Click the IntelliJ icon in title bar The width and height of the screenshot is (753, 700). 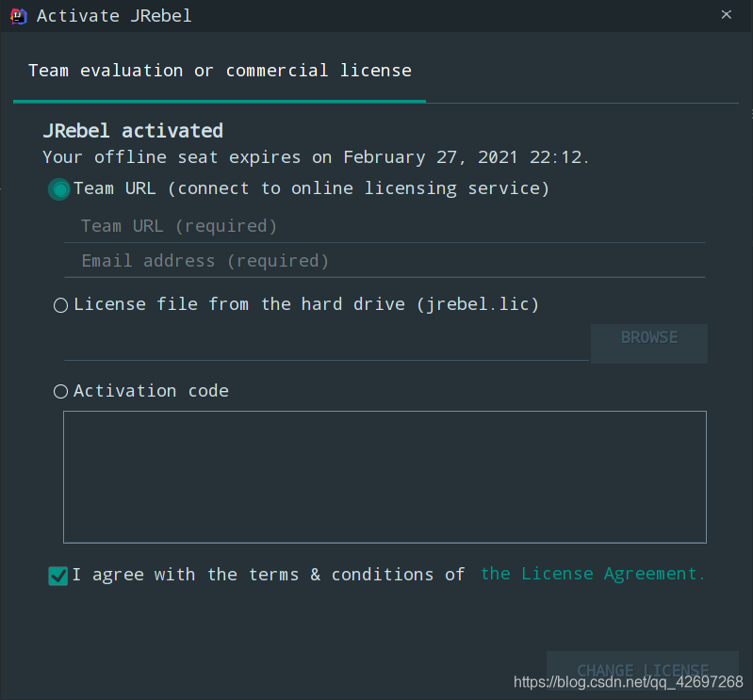tap(18, 16)
